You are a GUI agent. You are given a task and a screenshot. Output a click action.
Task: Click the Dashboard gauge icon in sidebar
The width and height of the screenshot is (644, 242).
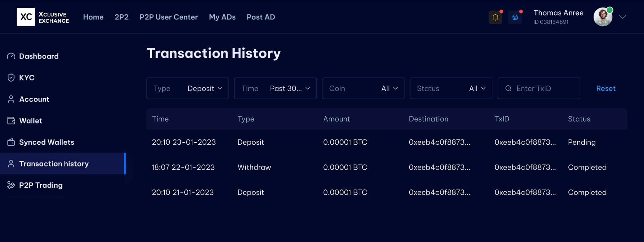coord(11,56)
